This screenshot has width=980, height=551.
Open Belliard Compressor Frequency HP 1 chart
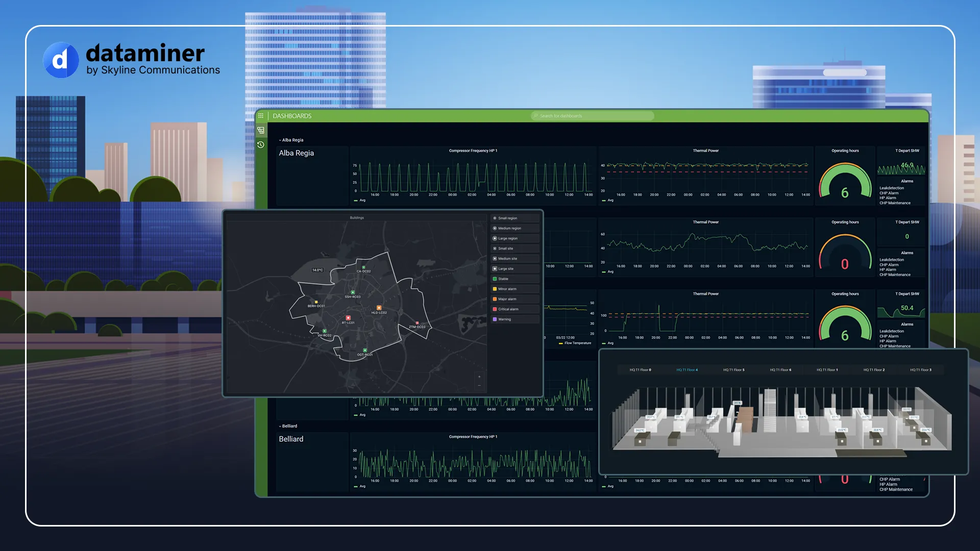click(473, 462)
